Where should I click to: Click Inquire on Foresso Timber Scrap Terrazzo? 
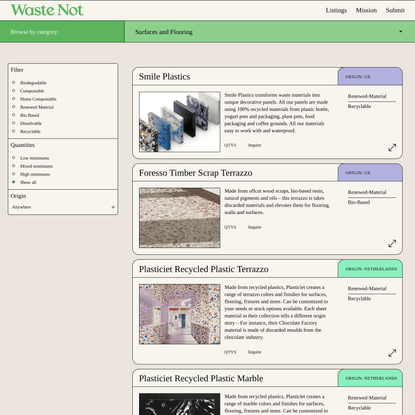point(255,227)
